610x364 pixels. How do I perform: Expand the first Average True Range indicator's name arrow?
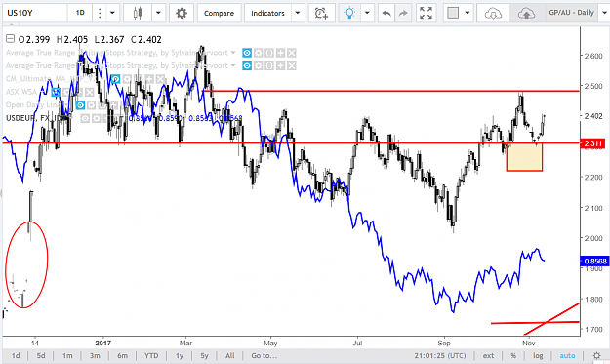click(233, 53)
